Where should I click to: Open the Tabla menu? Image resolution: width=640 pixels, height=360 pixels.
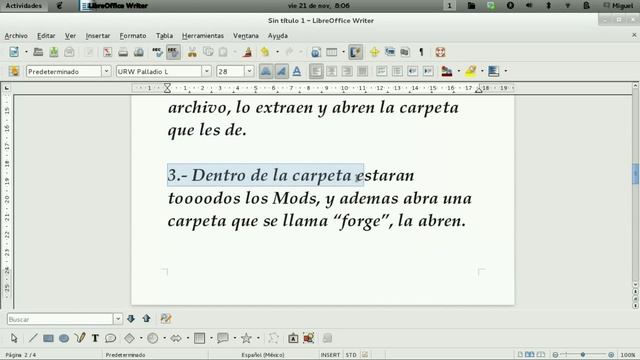[x=164, y=36]
